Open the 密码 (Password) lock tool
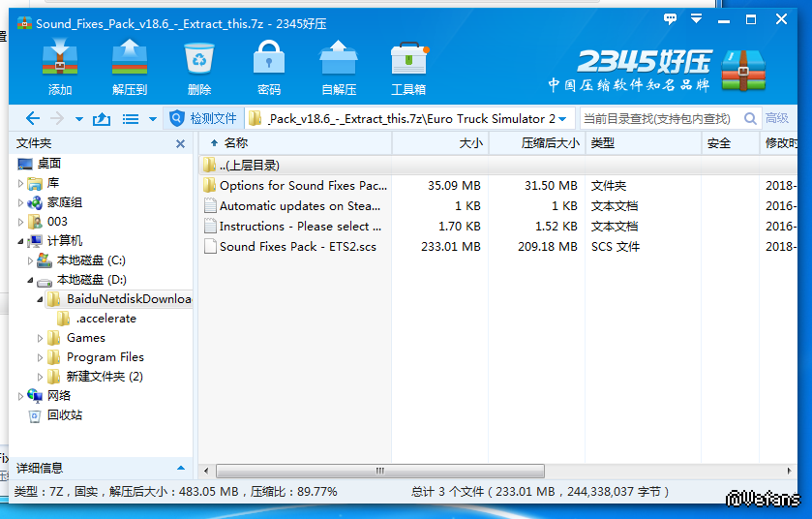Image resolution: width=812 pixels, height=519 pixels. (269, 68)
